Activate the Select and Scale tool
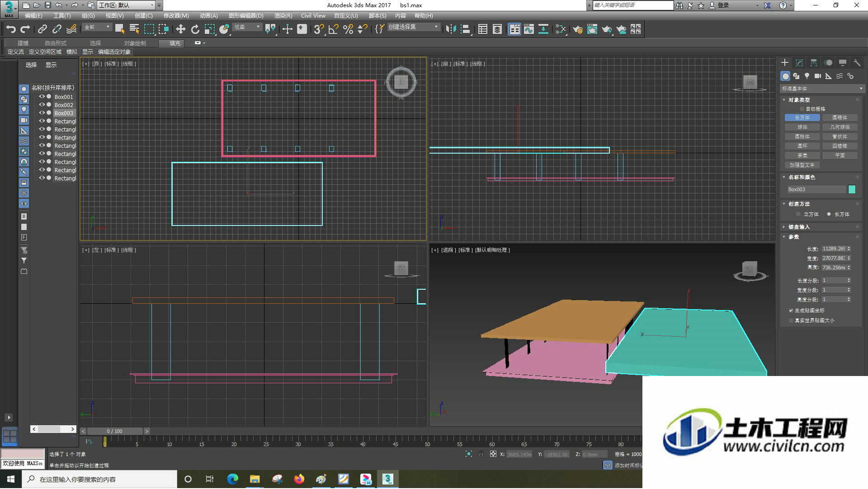Viewport: 868px width, 489px height. pyautogui.click(x=209, y=29)
